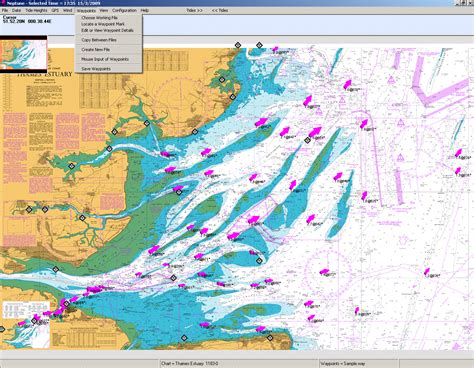
Task: Select Locate a Waypoint Mark
Action: click(x=103, y=24)
